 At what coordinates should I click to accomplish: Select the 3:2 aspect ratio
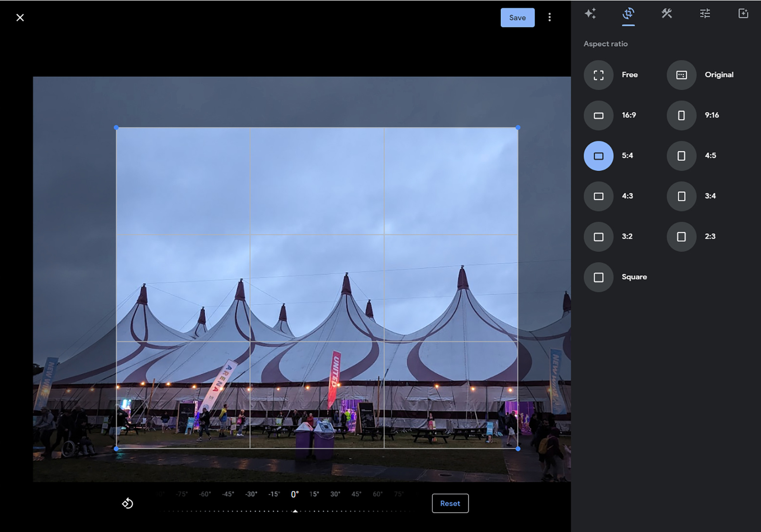[598, 237]
